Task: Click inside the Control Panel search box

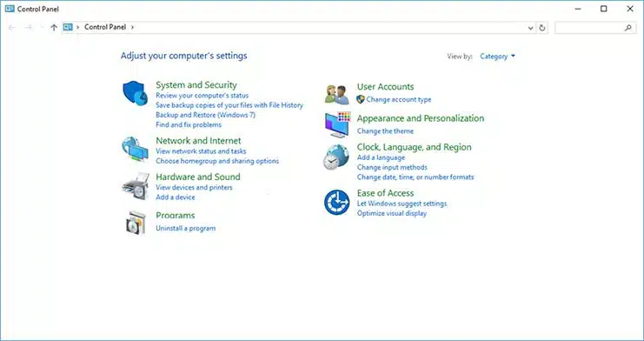Action: point(594,28)
